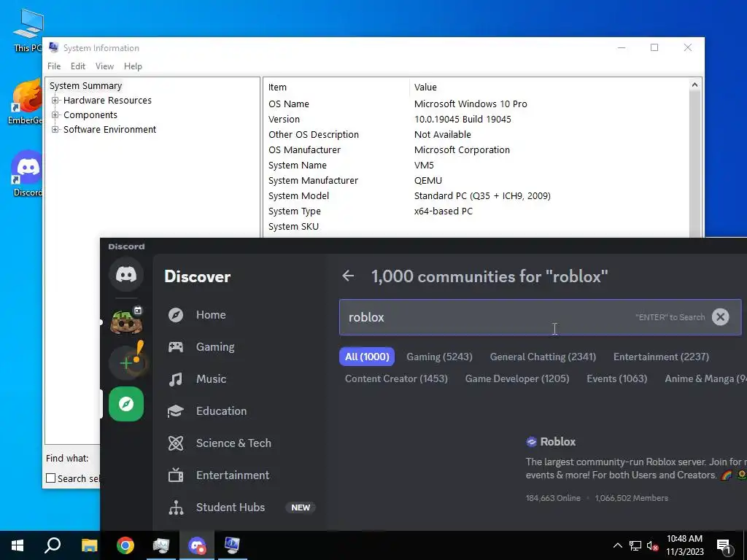Click the Value column header
The image size is (747, 560).
[x=549, y=87]
